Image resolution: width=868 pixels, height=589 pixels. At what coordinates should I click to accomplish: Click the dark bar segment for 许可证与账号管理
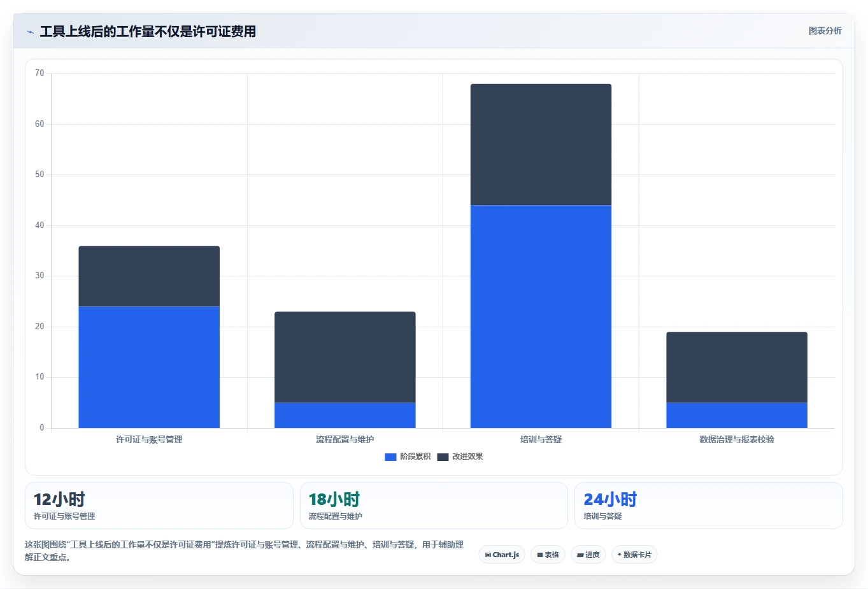(149, 276)
